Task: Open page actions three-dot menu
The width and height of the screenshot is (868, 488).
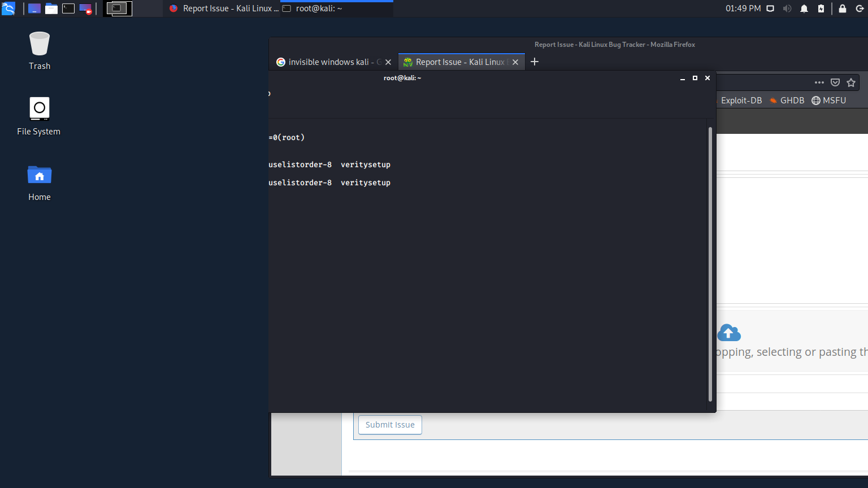Action: [x=819, y=82]
